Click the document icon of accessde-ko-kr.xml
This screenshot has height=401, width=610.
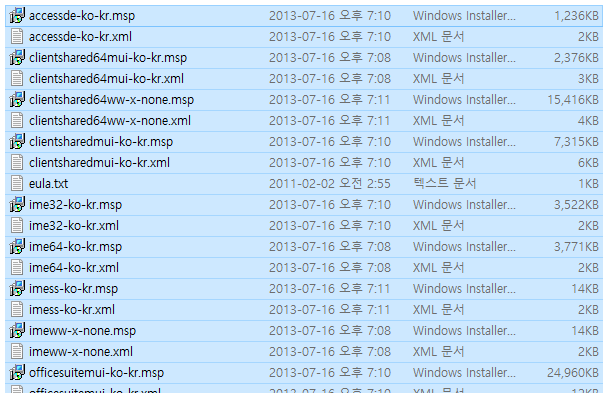click(x=17, y=37)
